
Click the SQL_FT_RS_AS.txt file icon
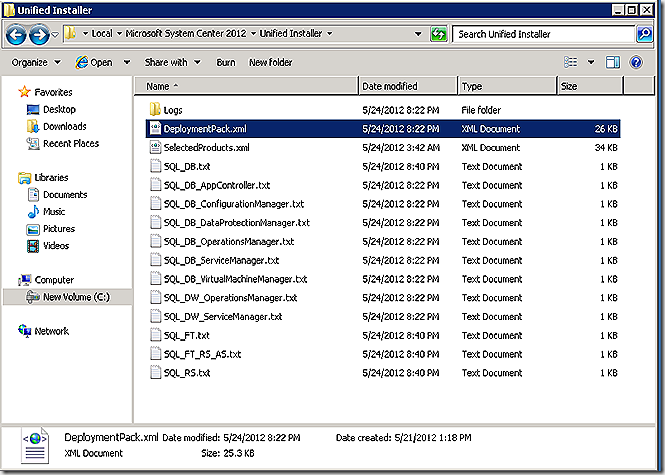coord(156,354)
